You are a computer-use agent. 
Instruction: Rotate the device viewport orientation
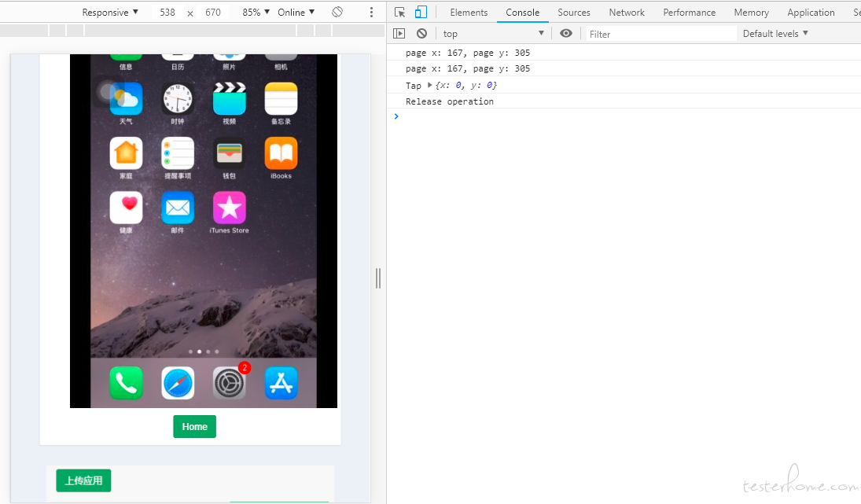click(337, 12)
